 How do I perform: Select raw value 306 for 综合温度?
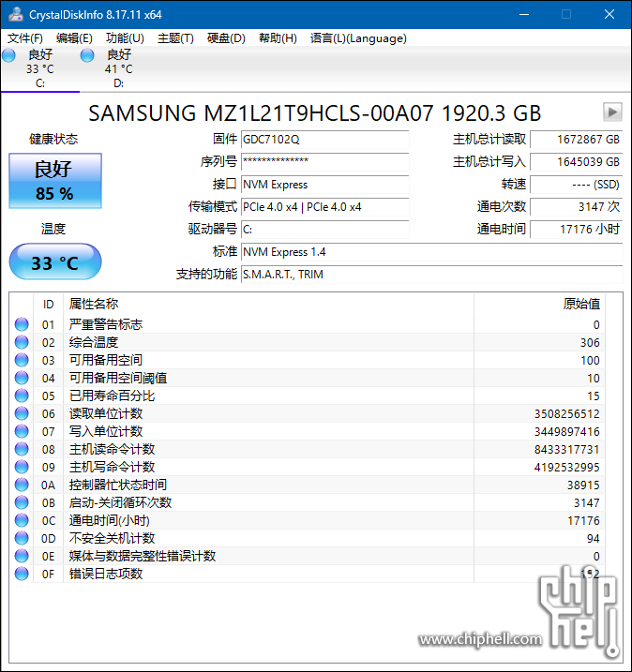click(590, 343)
